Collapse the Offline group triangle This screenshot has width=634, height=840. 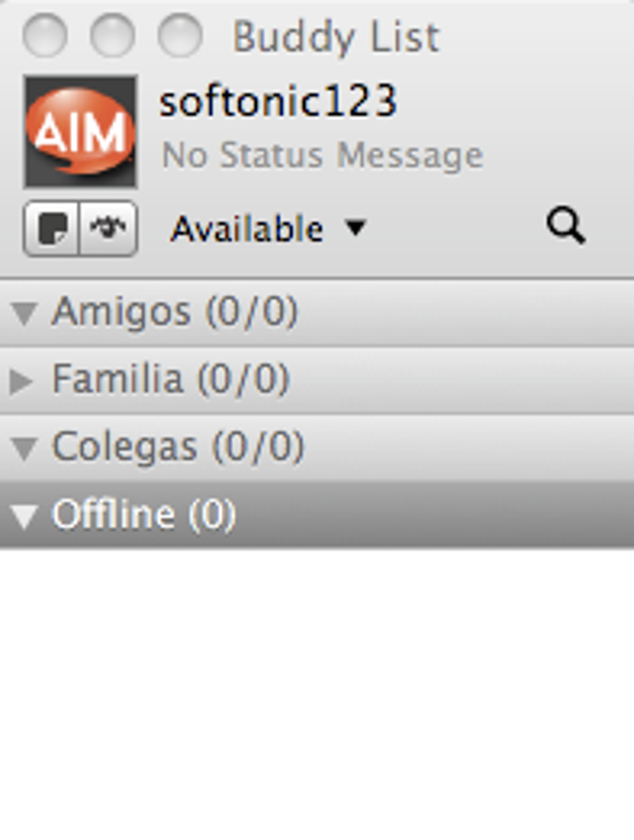24,516
